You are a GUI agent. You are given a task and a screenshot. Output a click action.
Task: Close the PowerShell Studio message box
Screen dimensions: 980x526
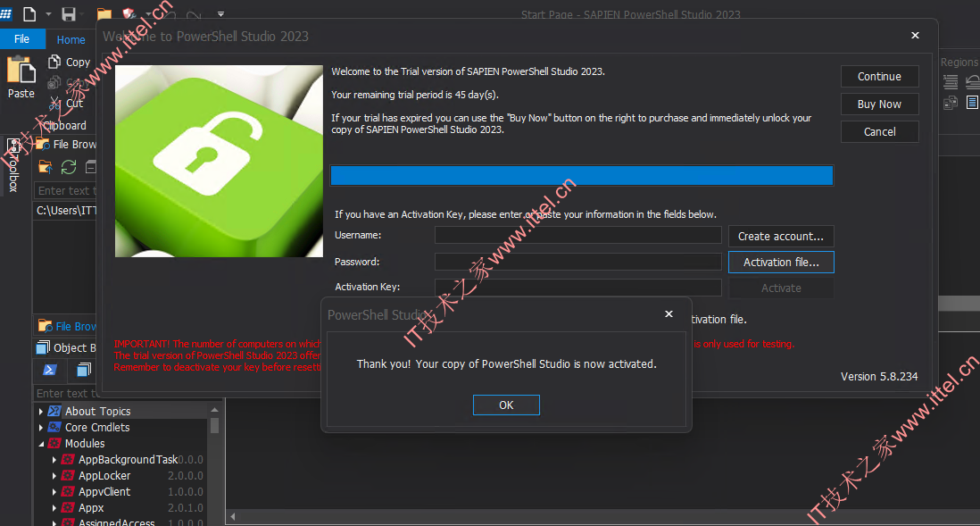pyautogui.click(x=669, y=314)
